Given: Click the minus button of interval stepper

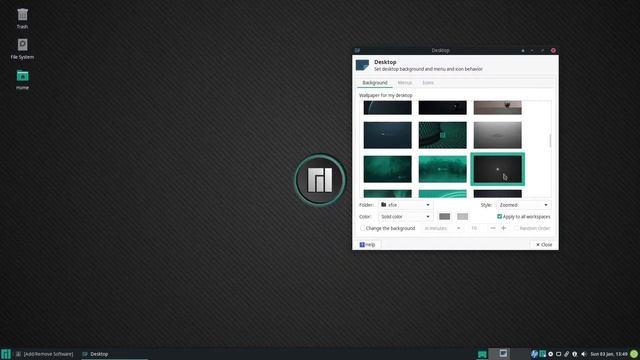Looking at the screenshot, I should click(x=493, y=228).
